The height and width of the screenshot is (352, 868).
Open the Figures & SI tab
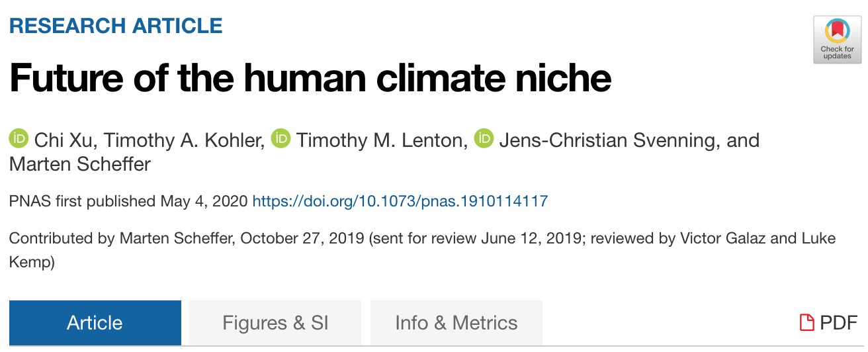[275, 323]
